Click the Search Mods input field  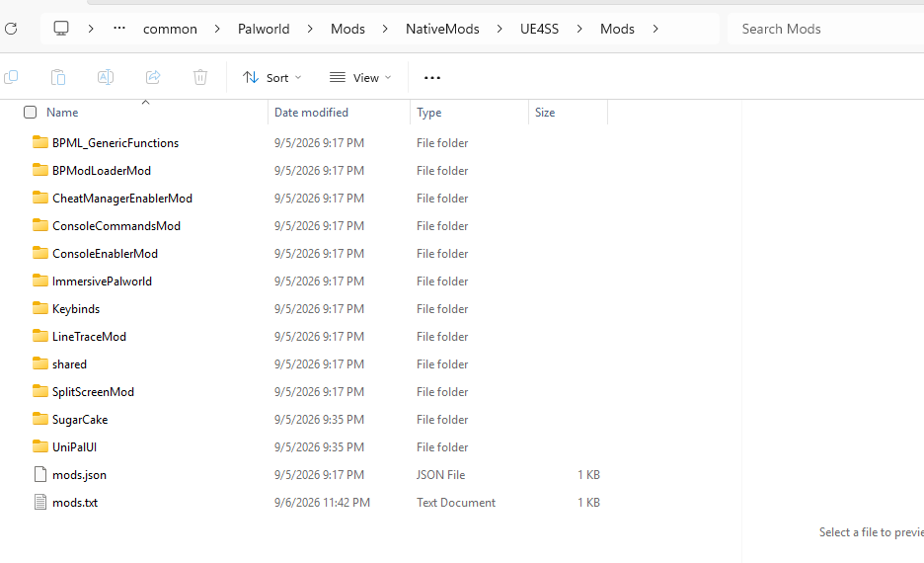click(825, 29)
